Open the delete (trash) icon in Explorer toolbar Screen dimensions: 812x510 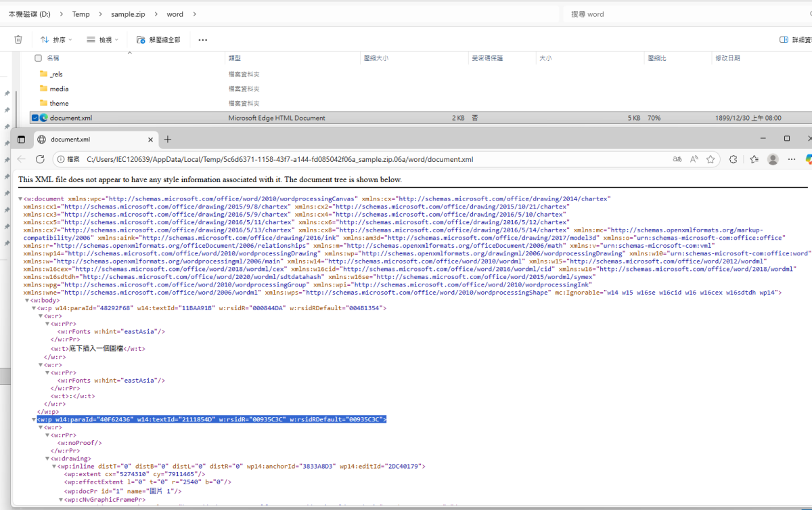(18, 39)
